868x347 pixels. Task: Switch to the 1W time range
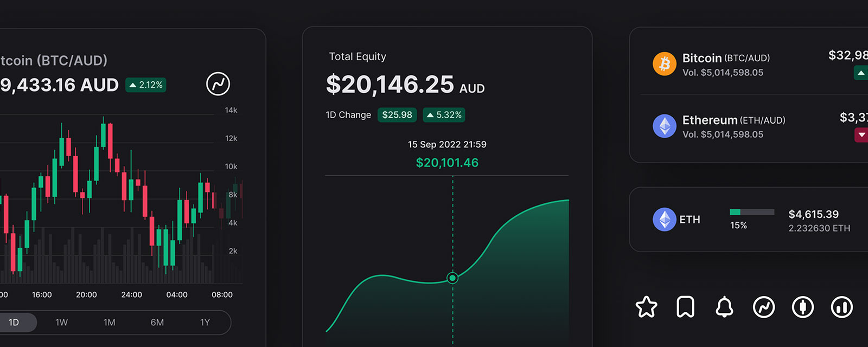[62, 322]
